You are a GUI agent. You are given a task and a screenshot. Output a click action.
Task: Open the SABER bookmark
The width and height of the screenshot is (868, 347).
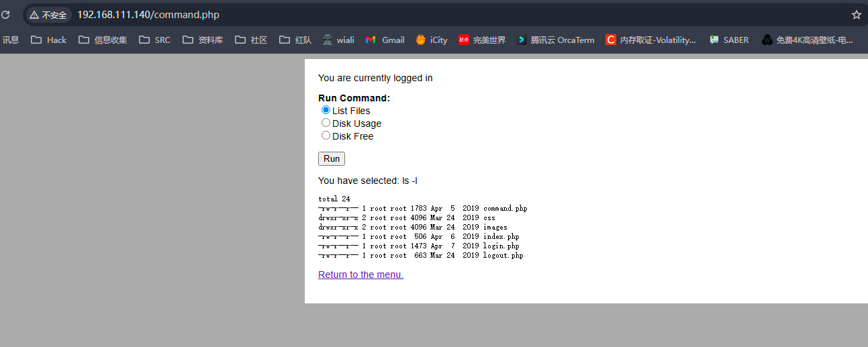(x=728, y=40)
